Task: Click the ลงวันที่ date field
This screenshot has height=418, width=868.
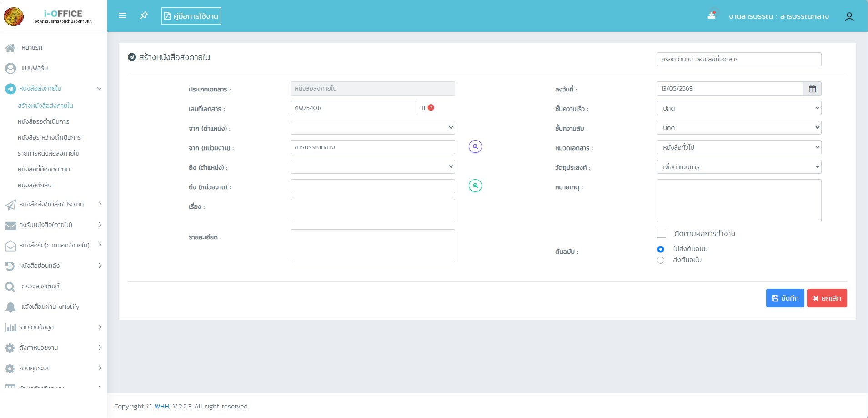Action: [x=730, y=89]
